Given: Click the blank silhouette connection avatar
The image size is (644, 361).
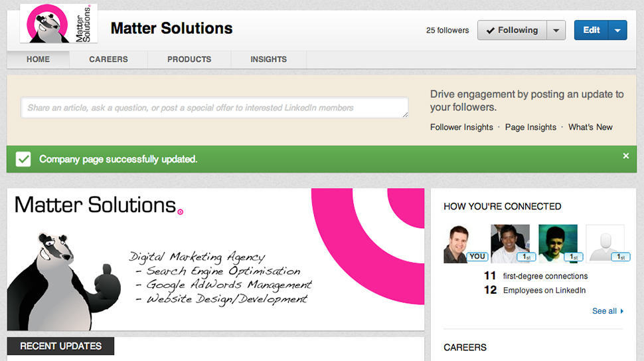Looking at the screenshot, I should (x=605, y=243).
